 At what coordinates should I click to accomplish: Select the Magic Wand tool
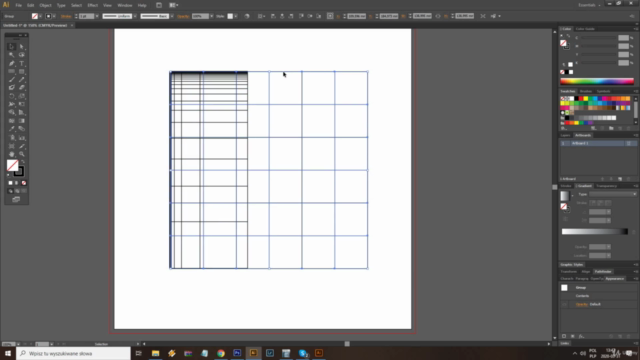click(x=11, y=55)
